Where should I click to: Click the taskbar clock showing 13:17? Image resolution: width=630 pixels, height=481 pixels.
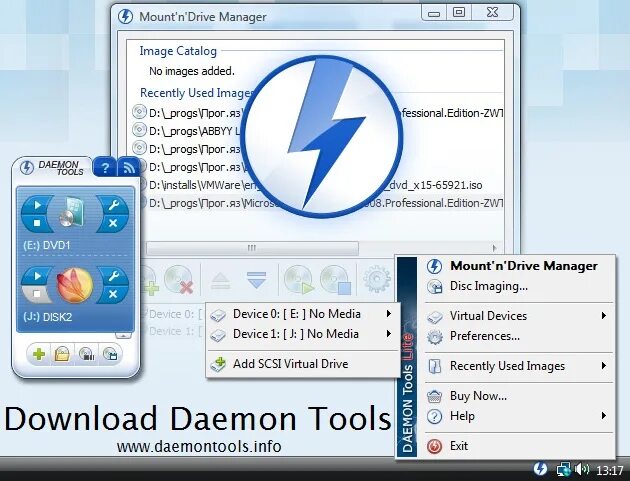pos(610,470)
